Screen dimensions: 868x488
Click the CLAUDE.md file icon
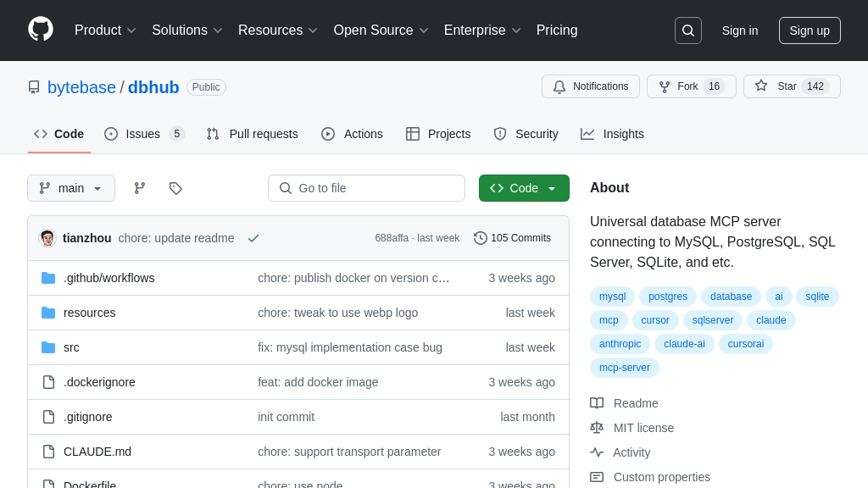(48, 452)
